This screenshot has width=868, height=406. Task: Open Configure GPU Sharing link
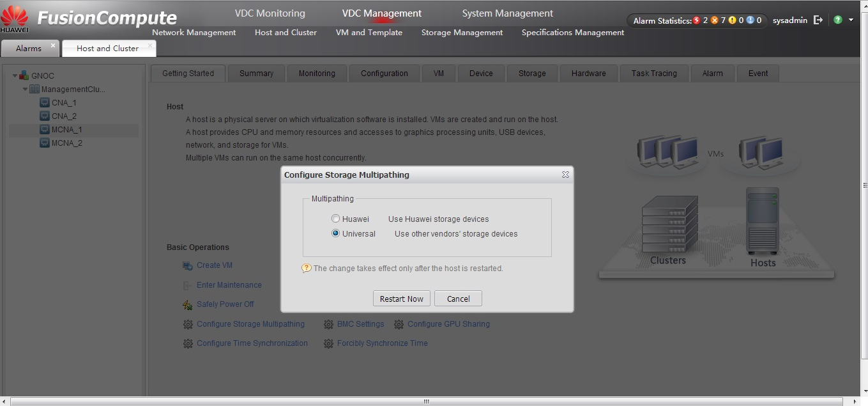(449, 324)
